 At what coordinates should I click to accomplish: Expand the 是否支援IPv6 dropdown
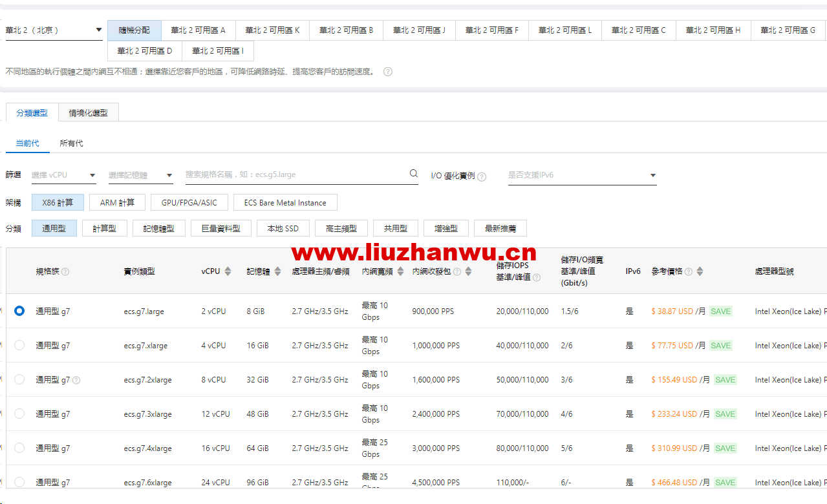point(582,175)
